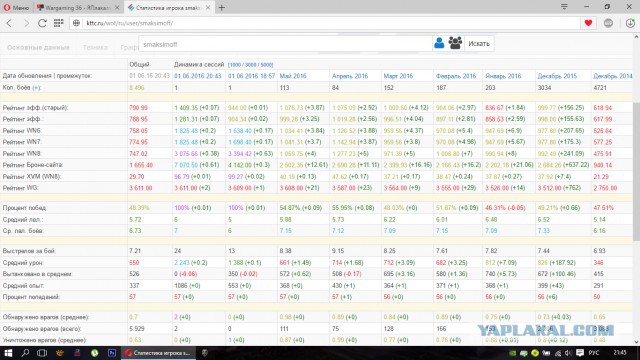Image resolution: width=640 pixels, height=360 pixels.
Task: Switch to Opera Статистика игрока taskbar window
Action: tap(158, 353)
